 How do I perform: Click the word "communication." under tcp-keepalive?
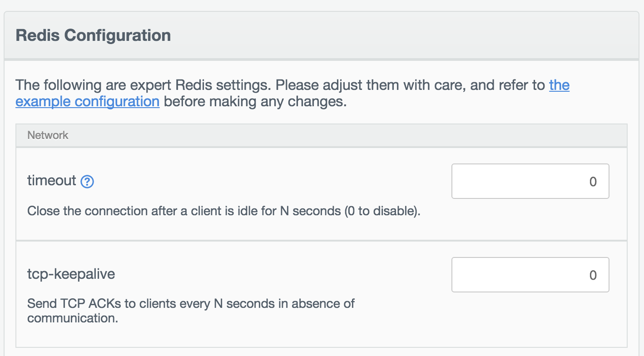click(72, 318)
